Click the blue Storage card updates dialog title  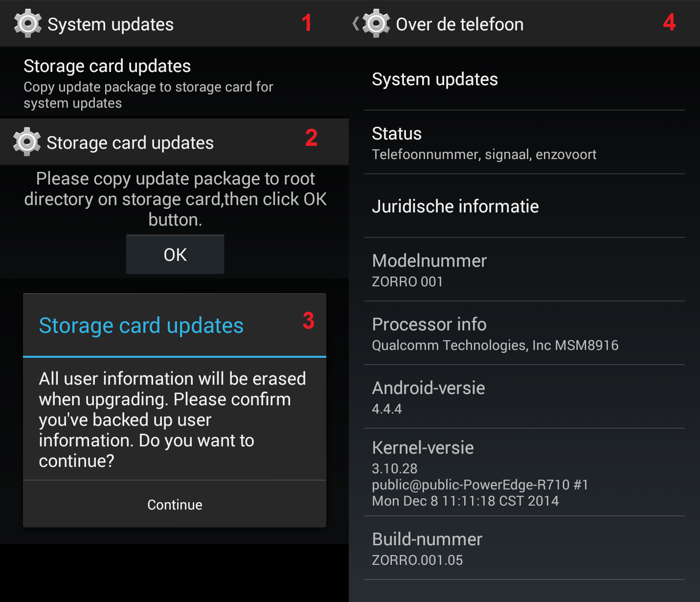pyautogui.click(x=141, y=325)
